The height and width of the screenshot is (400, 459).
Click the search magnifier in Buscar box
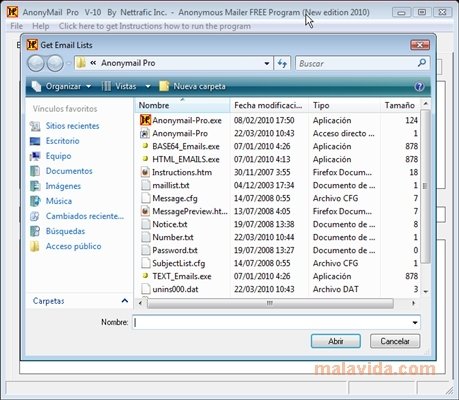[422, 62]
